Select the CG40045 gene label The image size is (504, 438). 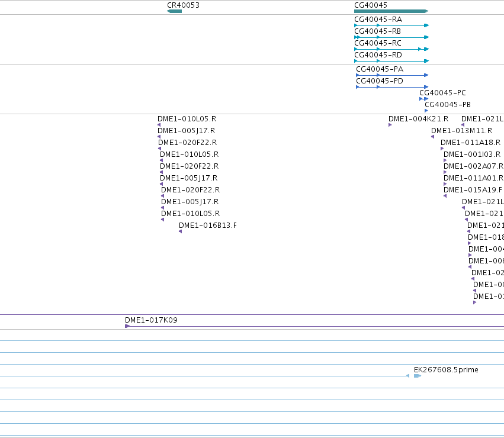(x=371, y=5)
